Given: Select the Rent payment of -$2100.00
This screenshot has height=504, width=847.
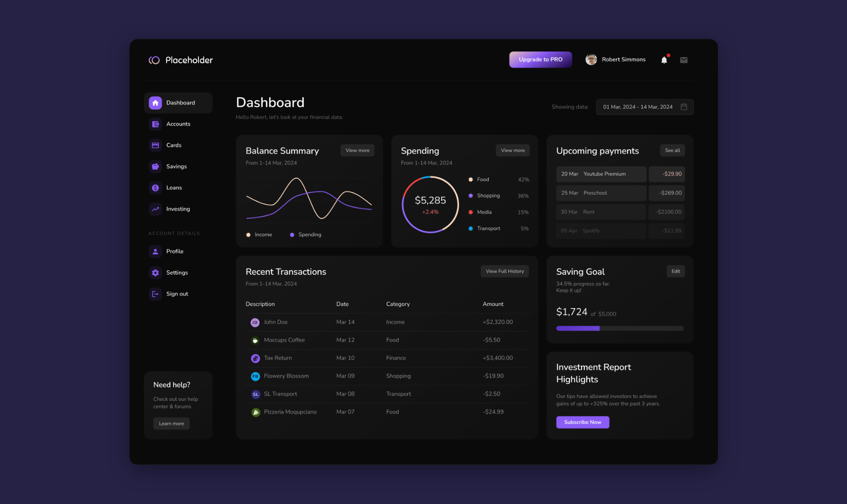Looking at the screenshot, I should [x=620, y=212].
